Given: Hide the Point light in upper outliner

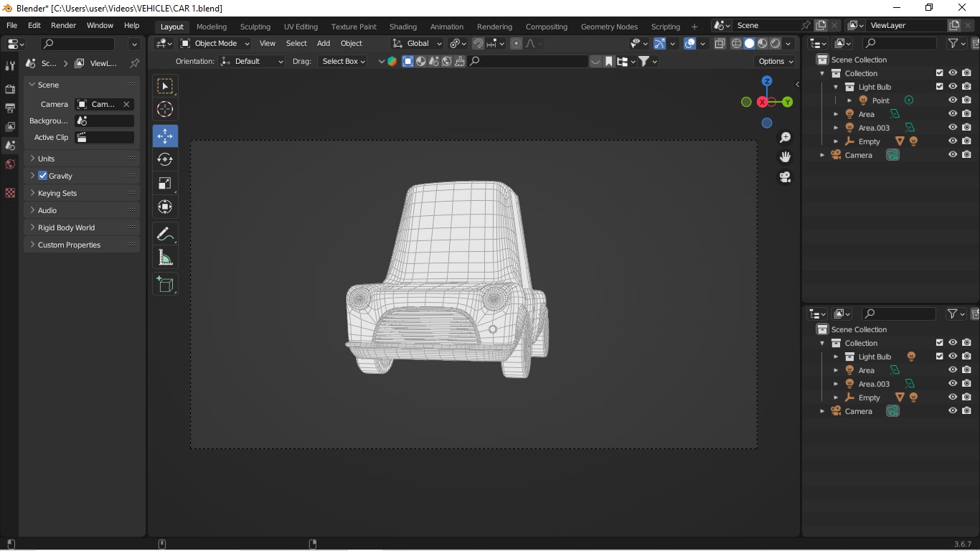Looking at the screenshot, I should pos(953,100).
